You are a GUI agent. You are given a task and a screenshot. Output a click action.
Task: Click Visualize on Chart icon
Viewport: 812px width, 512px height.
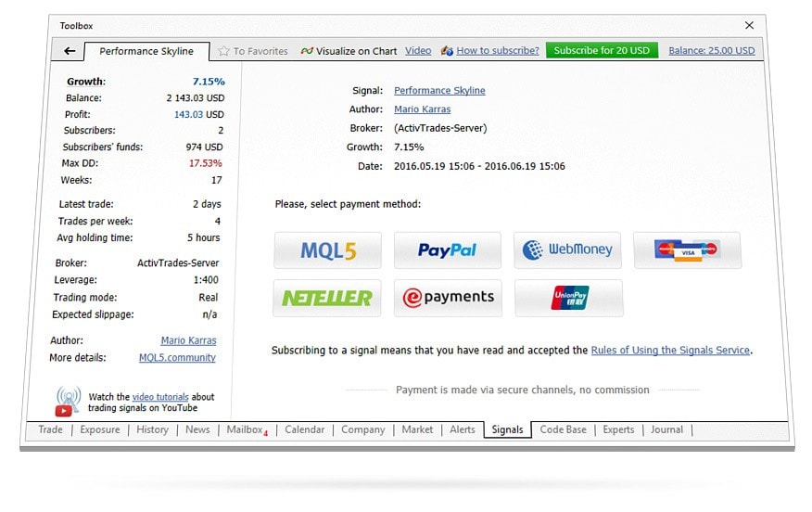(307, 51)
